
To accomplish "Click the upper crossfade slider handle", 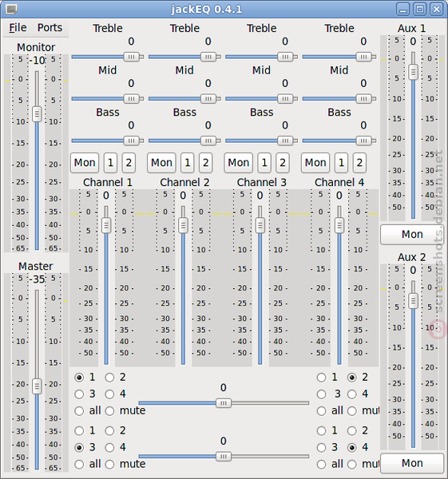I will pos(224,403).
